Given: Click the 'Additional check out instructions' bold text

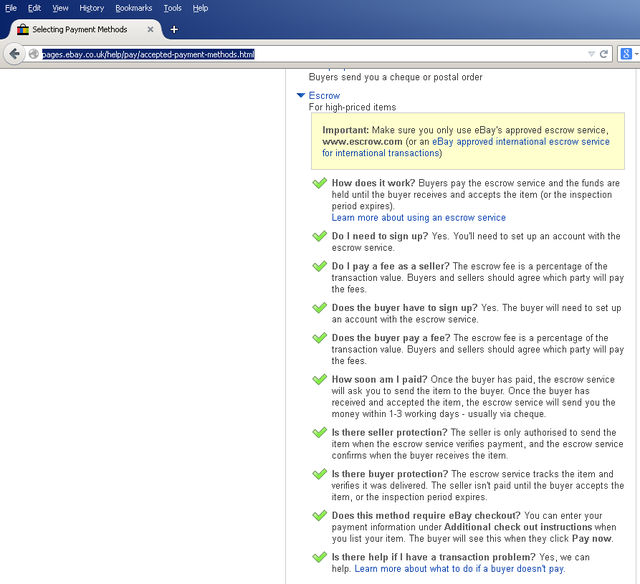Looking at the screenshot, I should coord(518,527).
